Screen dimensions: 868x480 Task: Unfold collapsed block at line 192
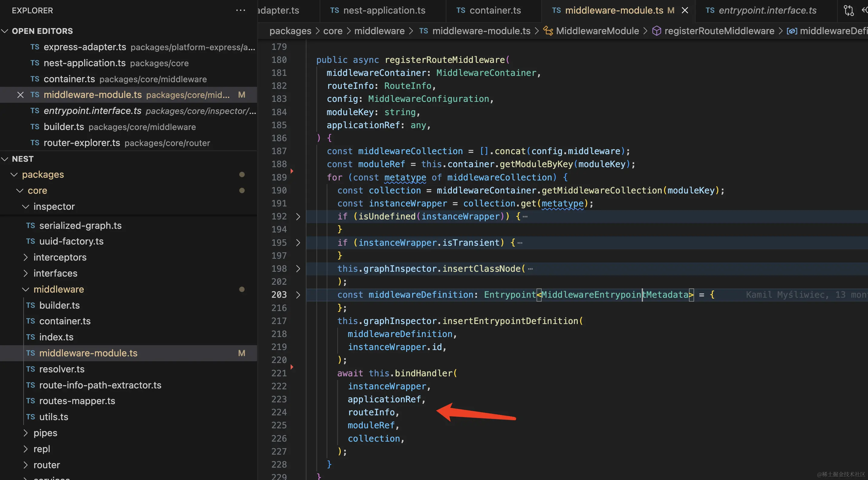(298, 217)
